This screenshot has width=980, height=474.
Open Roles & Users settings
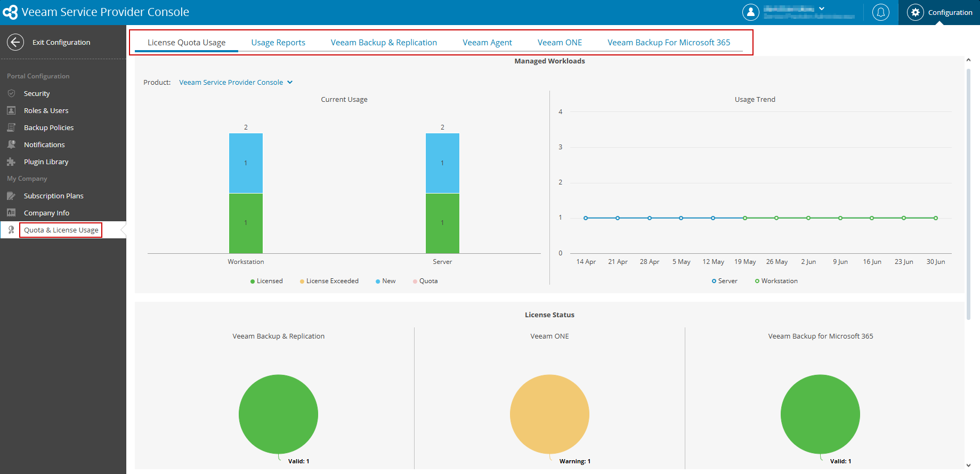pyautogui.click(x=46, y=110)
